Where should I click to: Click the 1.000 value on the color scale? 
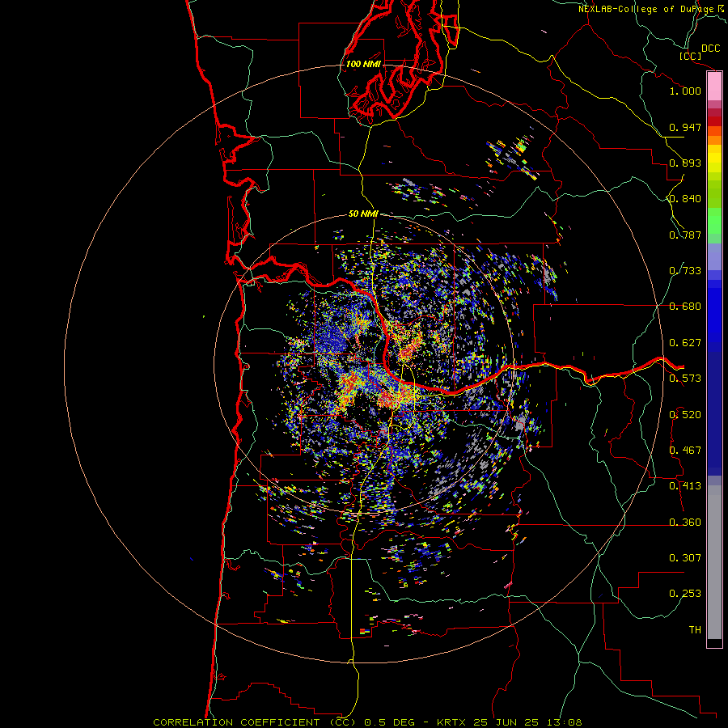click(x=685, y=91)
